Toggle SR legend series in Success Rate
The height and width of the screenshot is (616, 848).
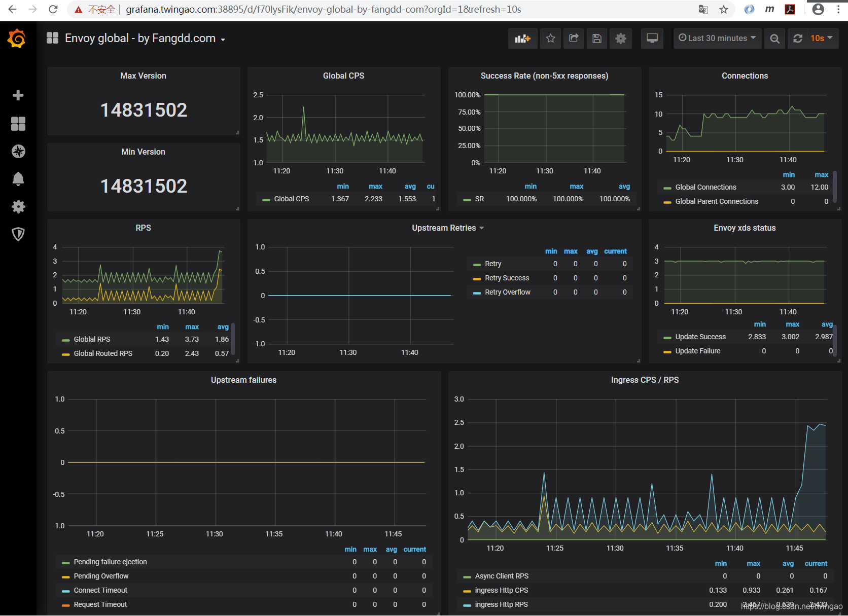point(479,199)
